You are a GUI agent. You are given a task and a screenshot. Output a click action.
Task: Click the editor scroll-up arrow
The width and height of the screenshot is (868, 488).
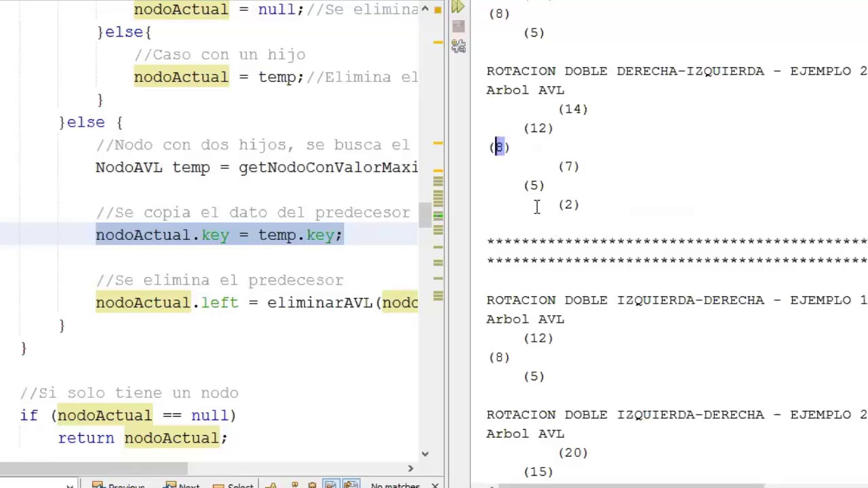tap(425, 9)
